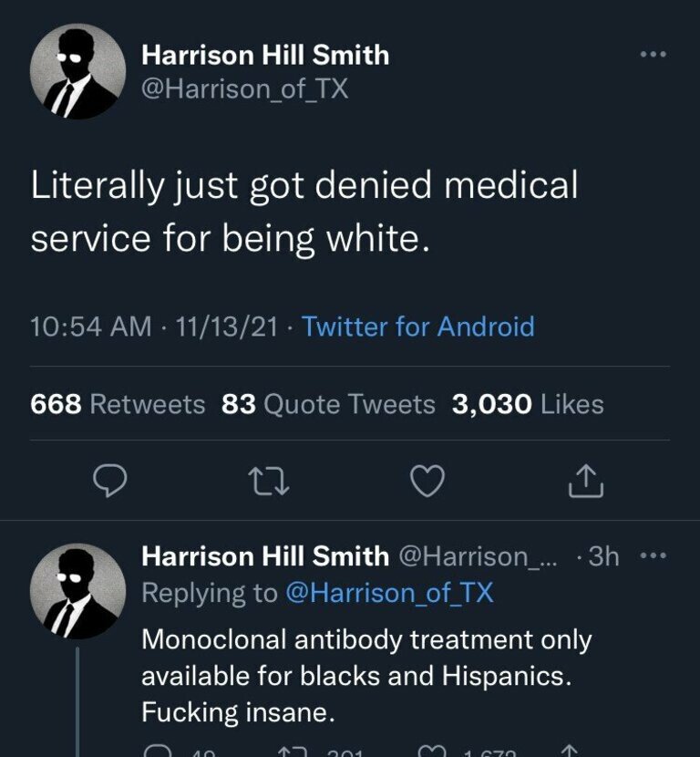The height and width of the screenshot is (757, 700).
Task: View the 668 Retweets list
Action: [x=118, y=404]
